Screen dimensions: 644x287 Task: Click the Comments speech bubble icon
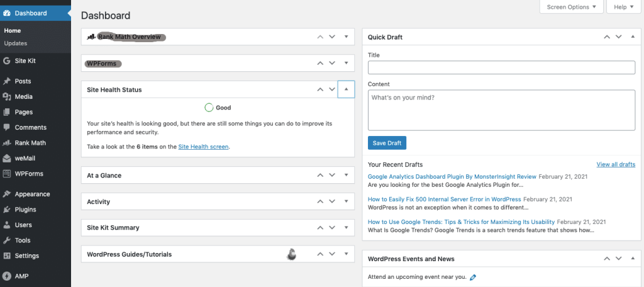click(6, 128)
